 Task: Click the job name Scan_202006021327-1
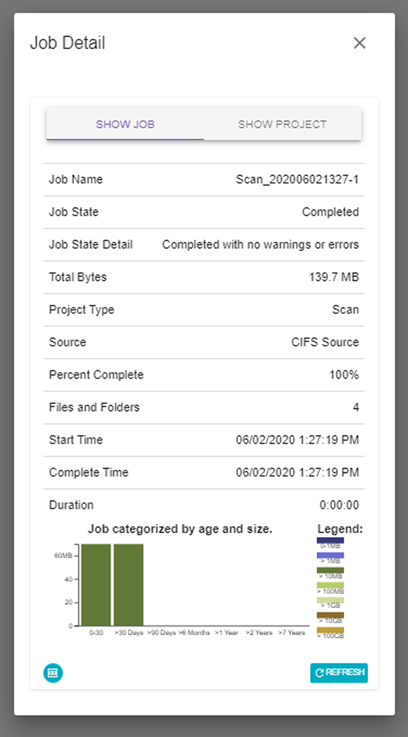click(298, 180)
